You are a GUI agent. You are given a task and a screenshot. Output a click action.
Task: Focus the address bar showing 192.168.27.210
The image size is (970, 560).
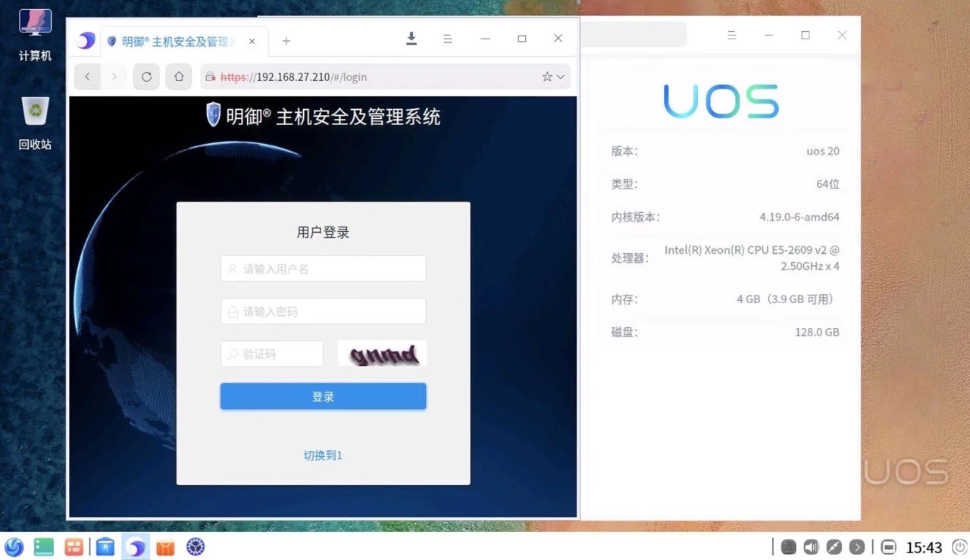[x=386, y=77]
